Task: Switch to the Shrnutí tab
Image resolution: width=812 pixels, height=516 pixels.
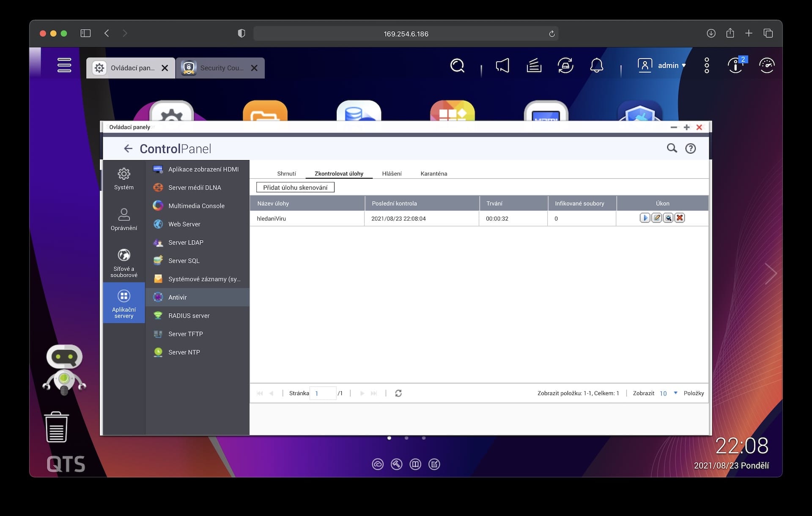Action: (286, 174)
